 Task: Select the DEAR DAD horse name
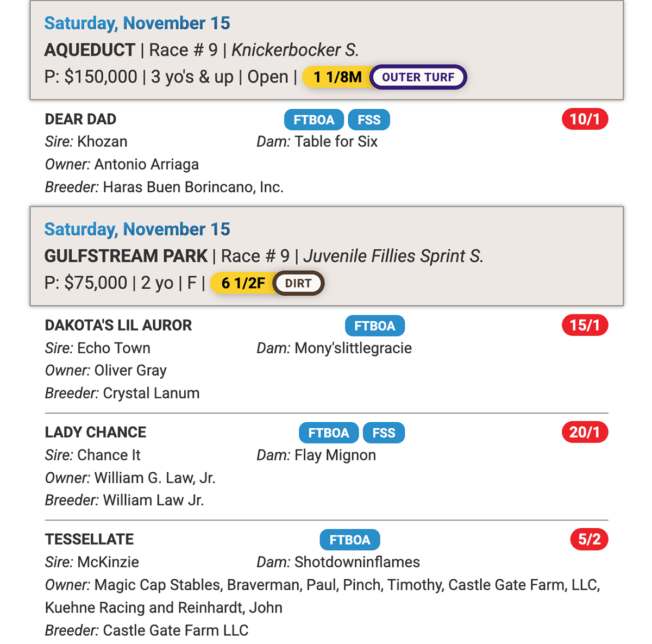click(80, 119)
